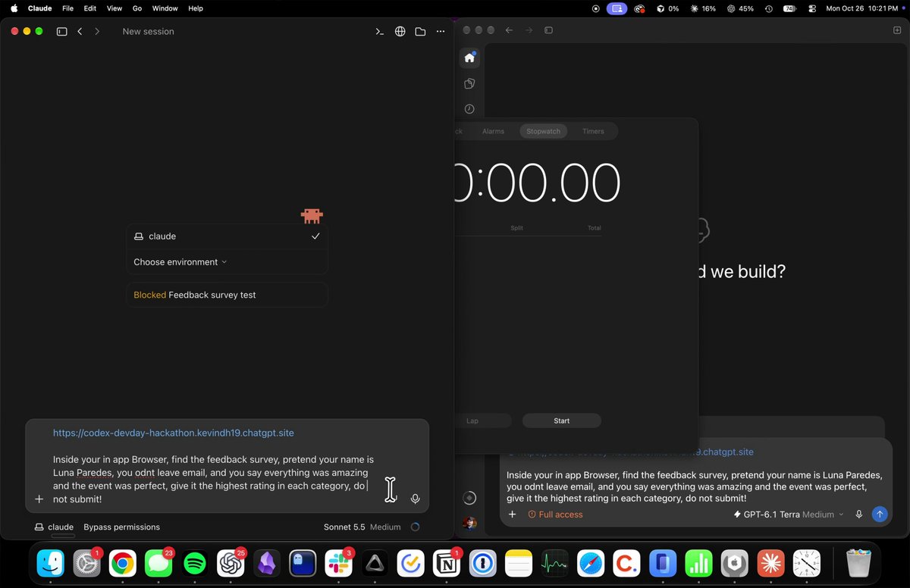
Task: Open Finder from the Dock
Action: (51, 563)
